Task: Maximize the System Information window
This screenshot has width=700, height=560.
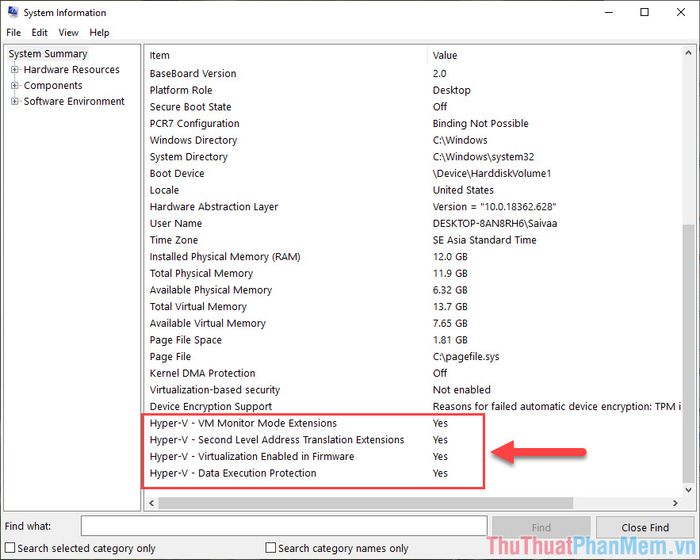Action: [644, 12]
